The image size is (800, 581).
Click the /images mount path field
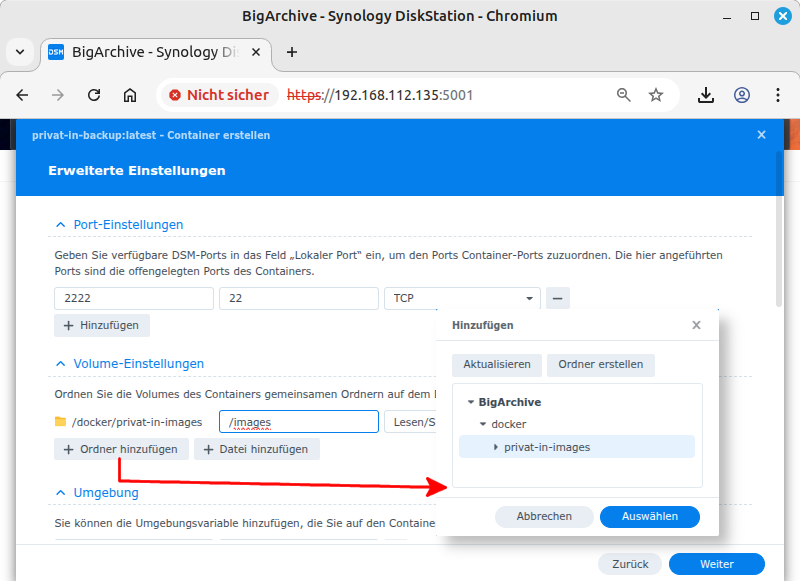[298, 422]
